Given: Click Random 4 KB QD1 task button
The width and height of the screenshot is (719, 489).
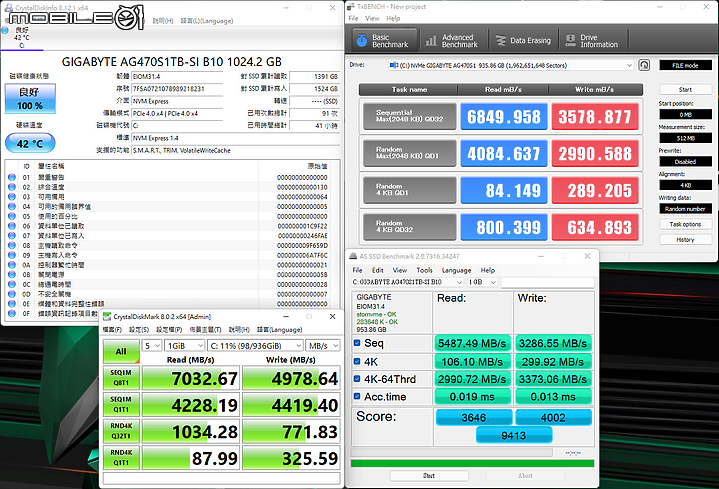Looking at the screenshot, I should pos(409,190).
